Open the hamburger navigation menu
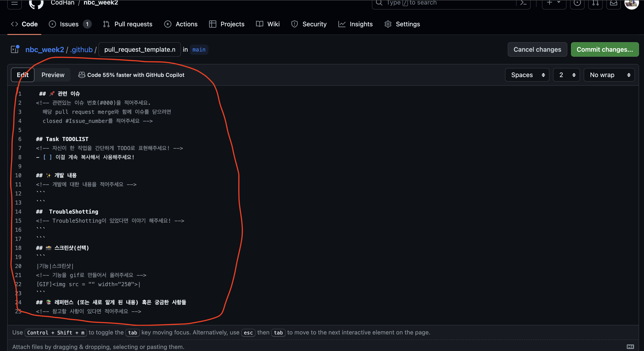 click(15, 3)
